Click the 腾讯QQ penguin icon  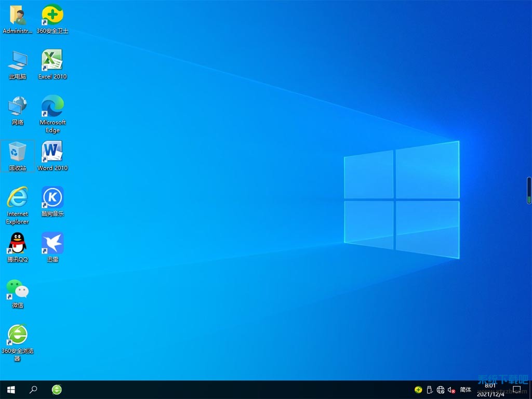coord(17,244)
